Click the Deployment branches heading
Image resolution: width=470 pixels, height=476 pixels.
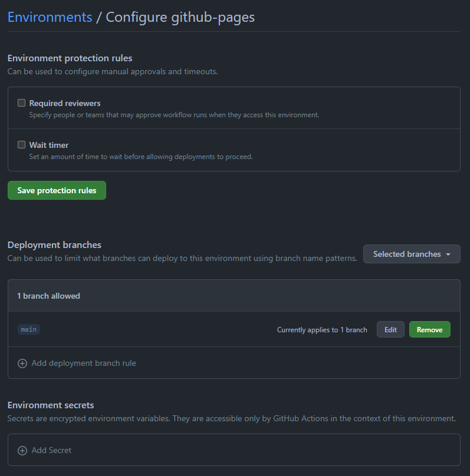click(x=54, y=245)
